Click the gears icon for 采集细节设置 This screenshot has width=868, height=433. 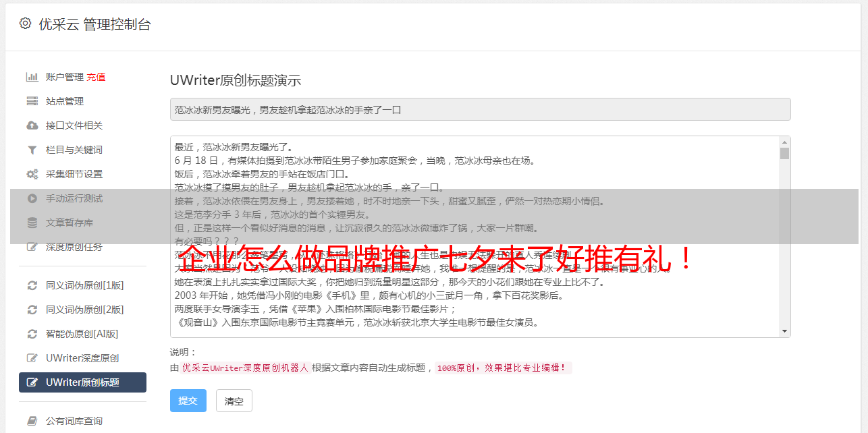click(x=32, y=174)
